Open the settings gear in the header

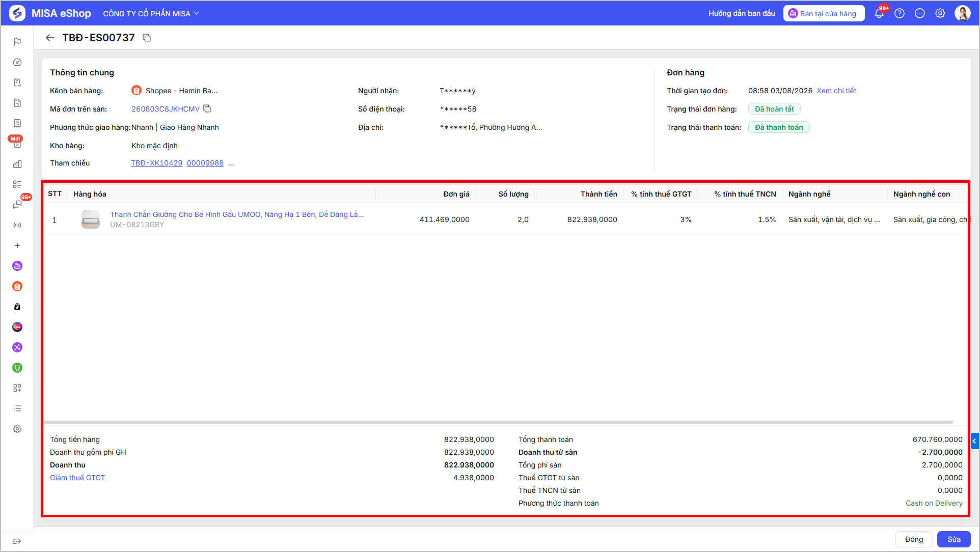tap(940, 13)
